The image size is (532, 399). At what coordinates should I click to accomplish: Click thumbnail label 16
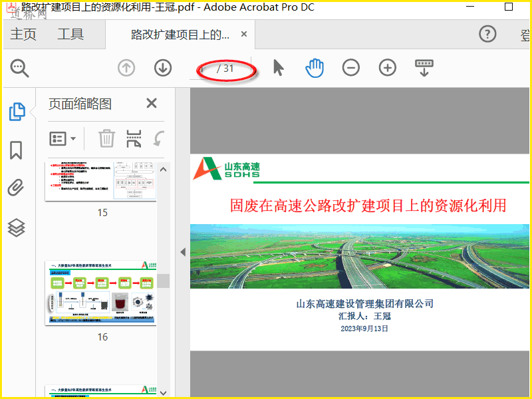(x=102, y=337)
